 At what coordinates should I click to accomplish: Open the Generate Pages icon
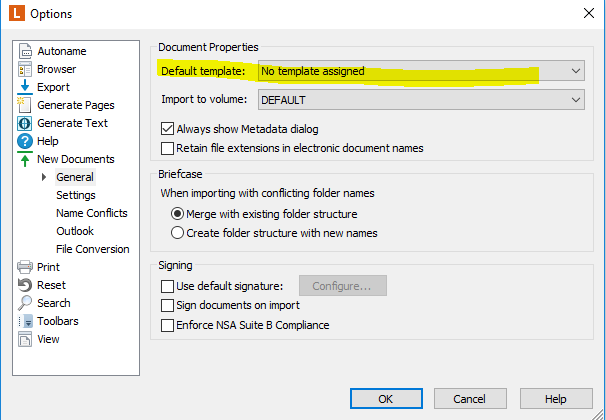click(x=24, y=105)
